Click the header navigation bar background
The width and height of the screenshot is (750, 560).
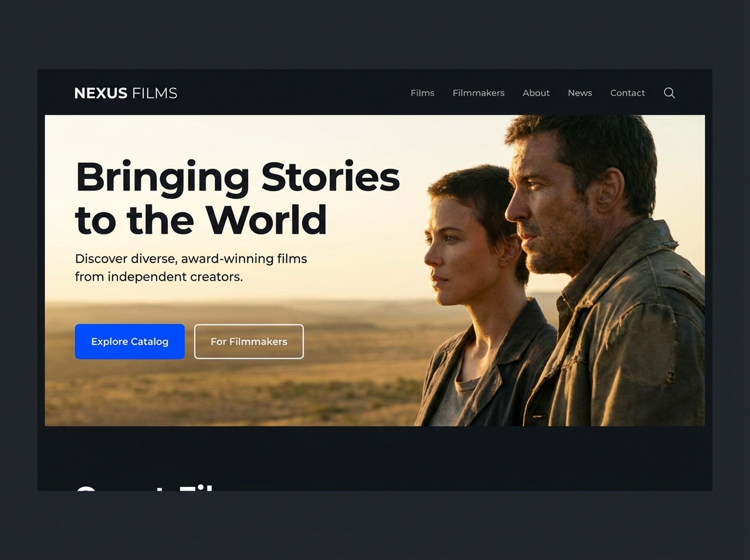click(300, 92)
